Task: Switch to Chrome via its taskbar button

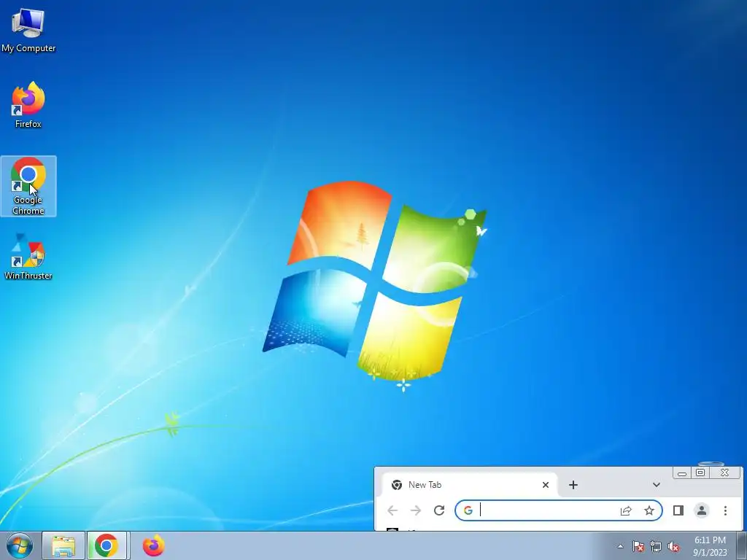Action: point(107,545)
